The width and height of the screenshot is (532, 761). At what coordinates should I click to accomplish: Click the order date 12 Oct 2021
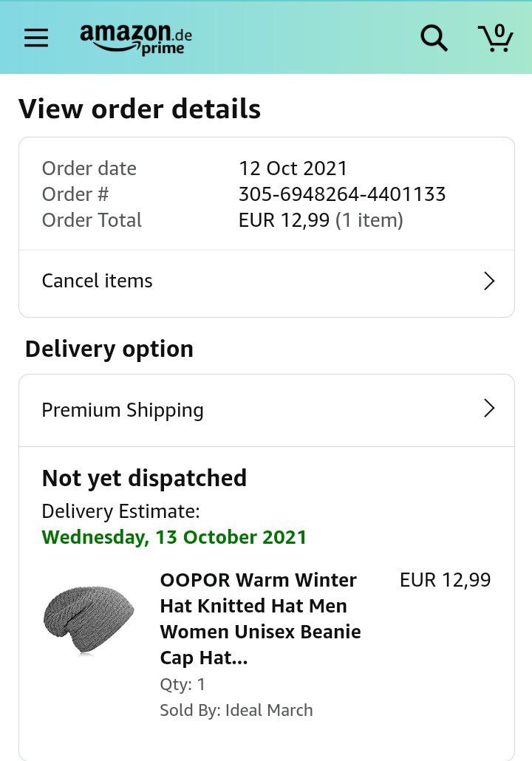tap(293, 168)
